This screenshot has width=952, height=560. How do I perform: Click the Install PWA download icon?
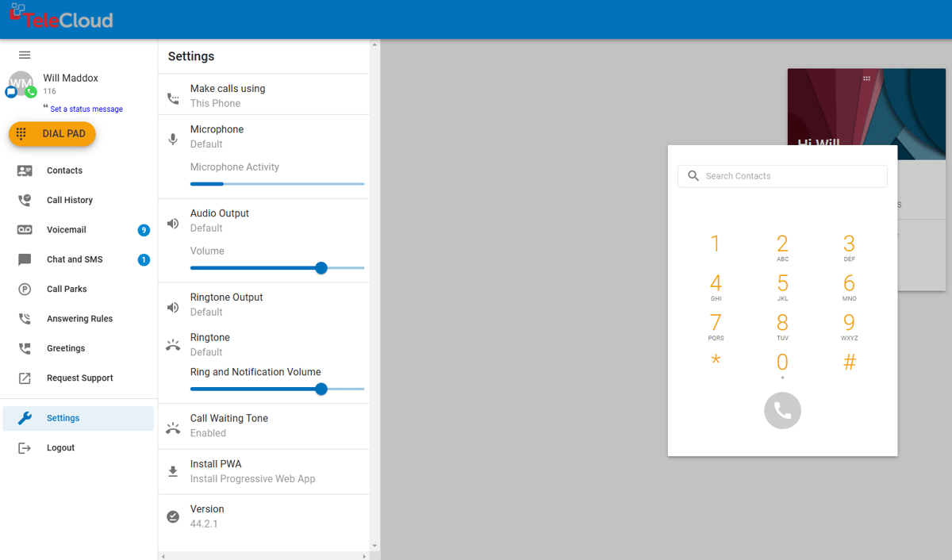173,471
